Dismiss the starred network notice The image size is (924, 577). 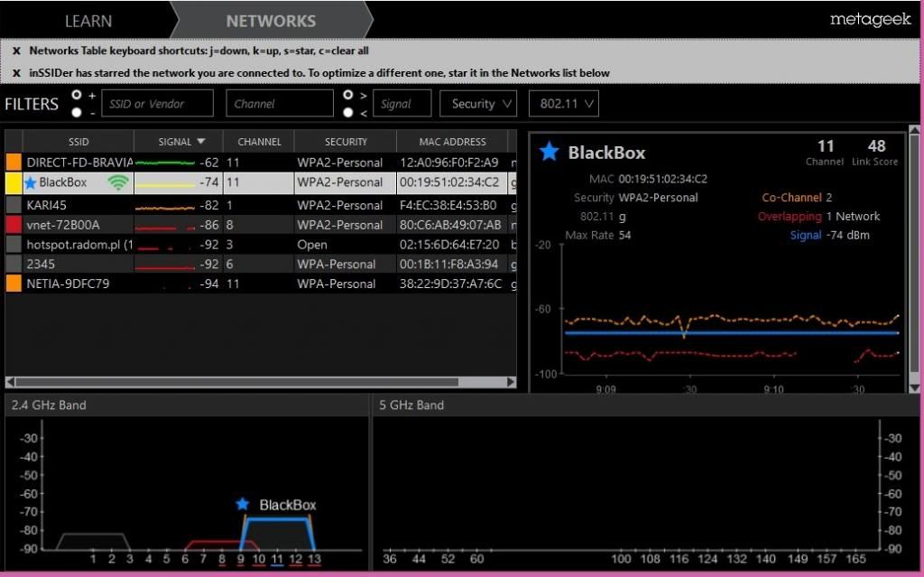click(x=16, y=73)
